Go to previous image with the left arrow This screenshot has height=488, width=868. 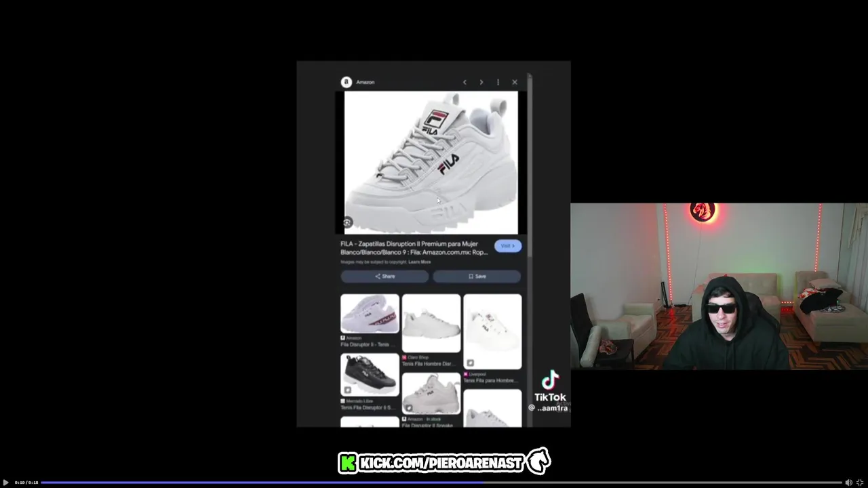coord(465,82)
